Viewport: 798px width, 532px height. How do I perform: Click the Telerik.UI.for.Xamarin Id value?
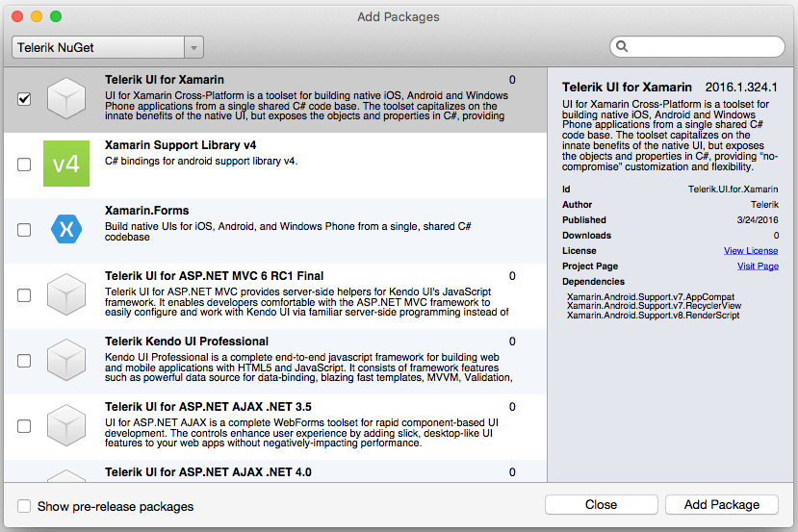click(x=733, y=190)
